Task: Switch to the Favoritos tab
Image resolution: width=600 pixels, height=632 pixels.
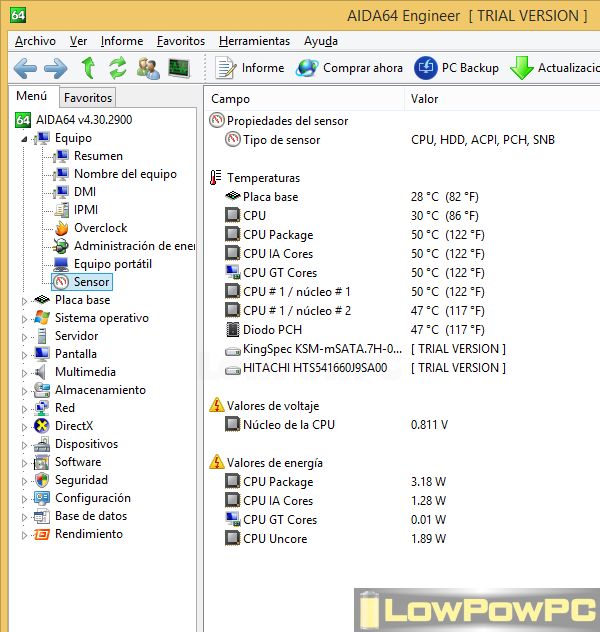Action: [88, 98]
